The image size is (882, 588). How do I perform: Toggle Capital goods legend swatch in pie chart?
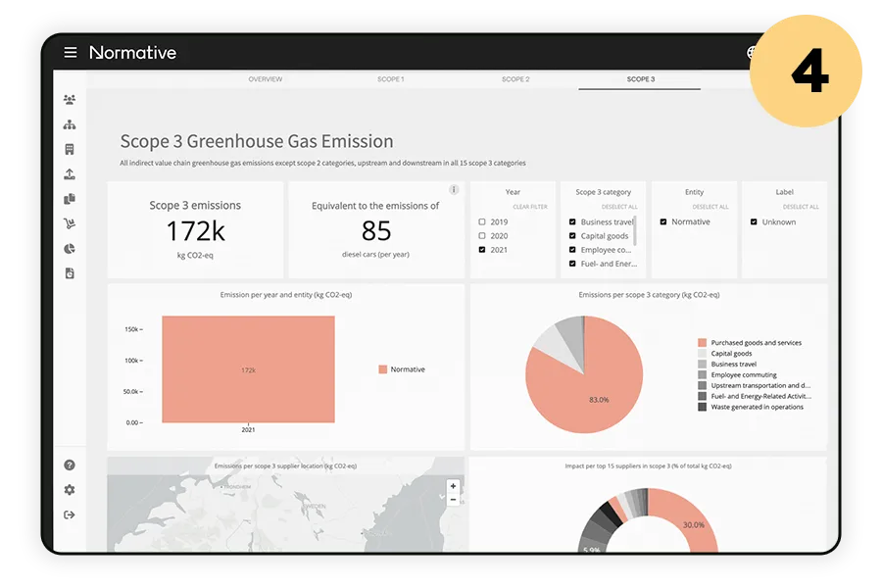702,354
